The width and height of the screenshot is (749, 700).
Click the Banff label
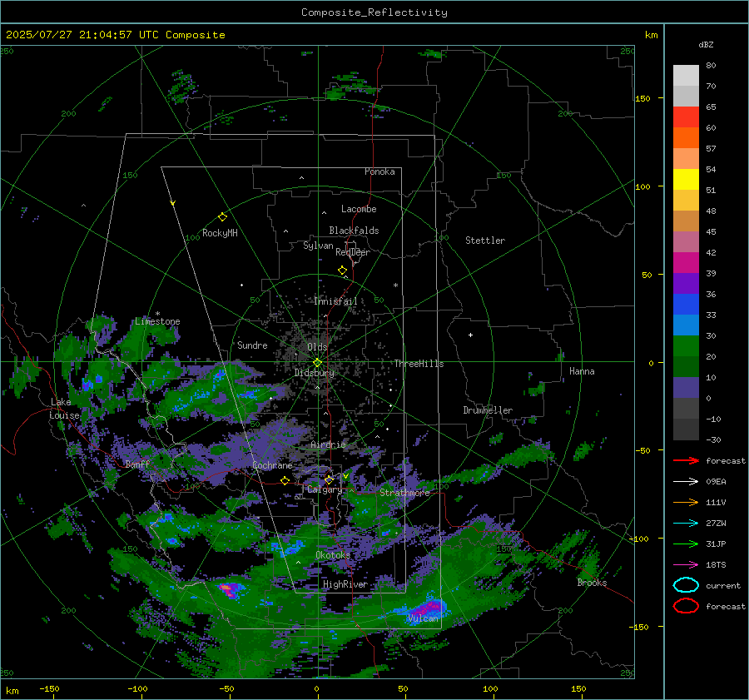(137, 464)
